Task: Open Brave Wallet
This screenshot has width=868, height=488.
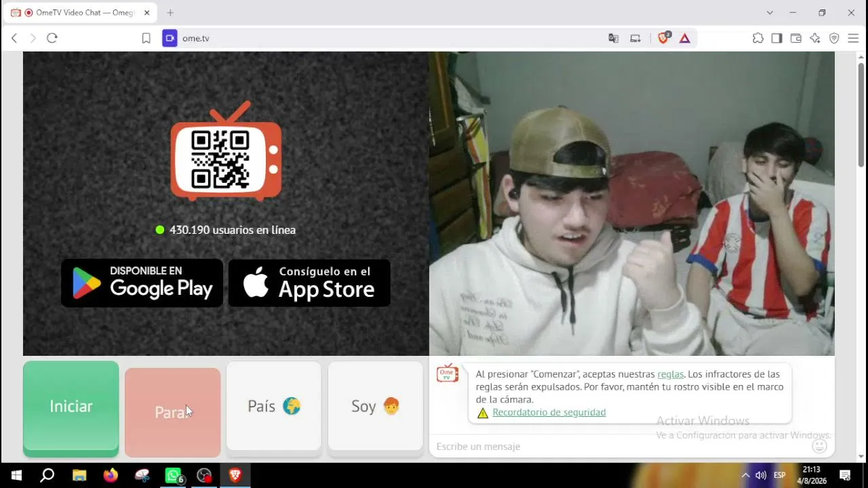Action: 796,38
